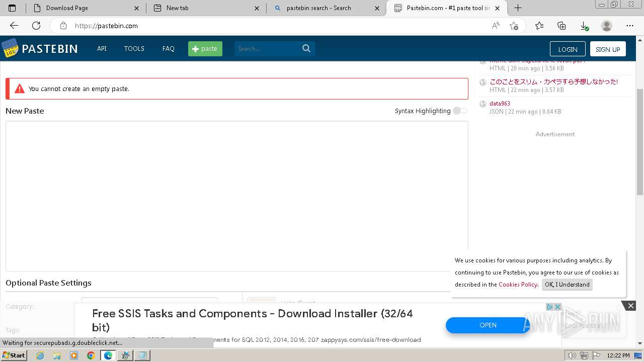Click the Pastebin logo icon
Viewport: 644px width, 362px height.
coord(10,48)
